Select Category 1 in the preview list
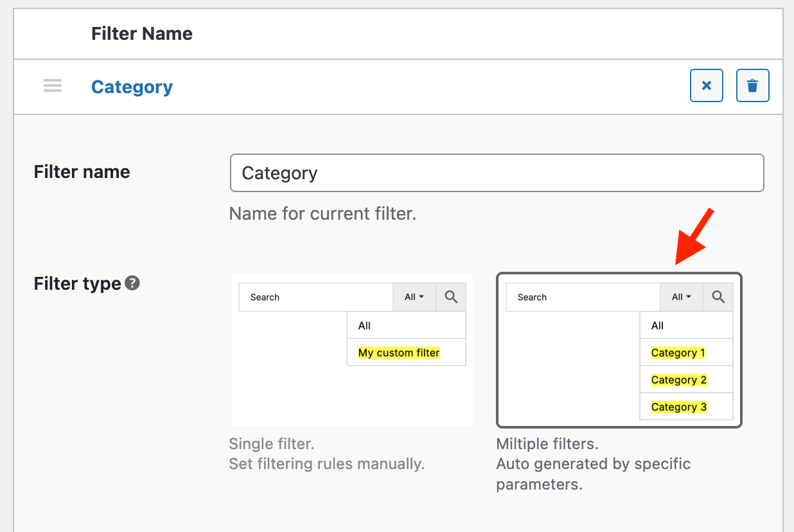 pos(678,353)
